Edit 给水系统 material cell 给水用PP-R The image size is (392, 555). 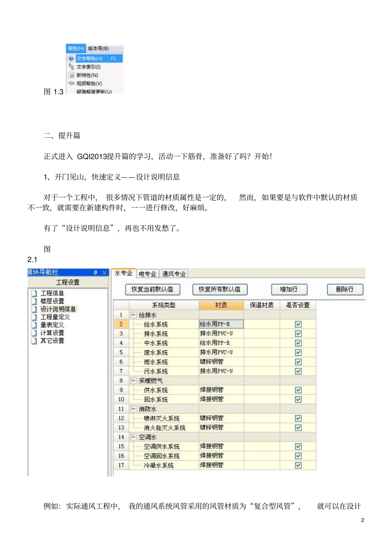click(221, 324)
